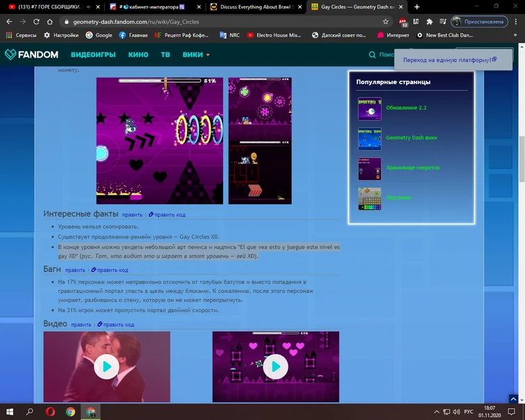The height and width of the screenshot is (420, 525).
Task: Open the browser home page icon
Action: (x=49, y=22)
